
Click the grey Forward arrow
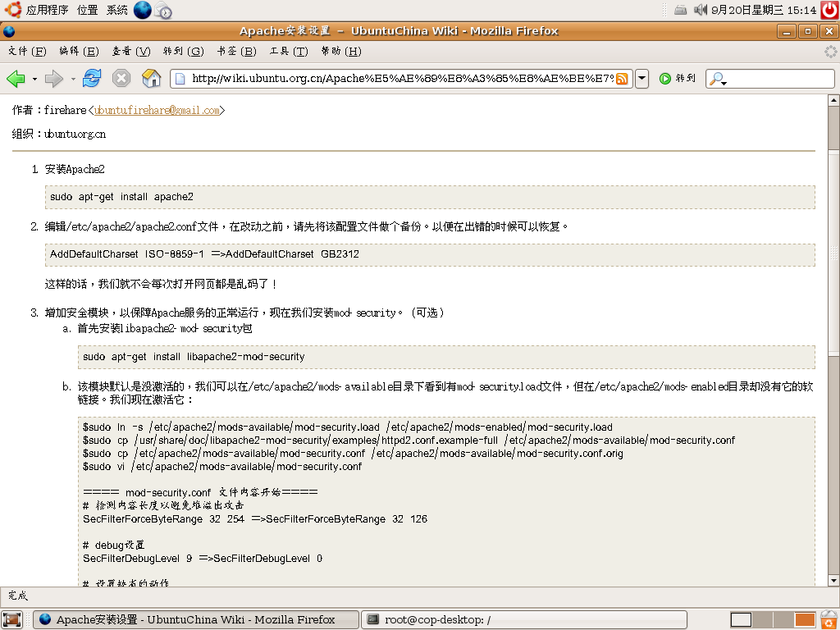pyautogui.click(x=53, y=79)
